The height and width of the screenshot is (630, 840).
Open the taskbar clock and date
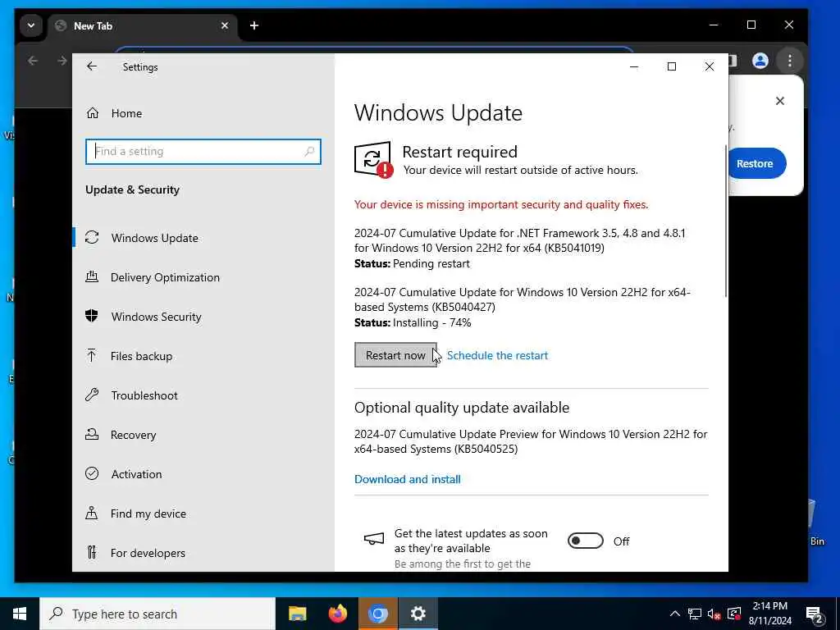coord(769,614)
